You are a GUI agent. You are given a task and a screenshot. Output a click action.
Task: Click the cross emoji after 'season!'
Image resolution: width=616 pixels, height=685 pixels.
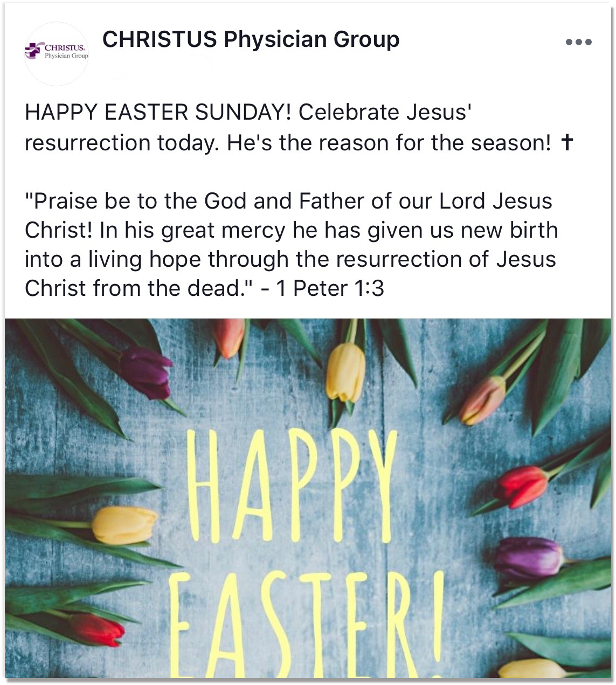[566, 142]
